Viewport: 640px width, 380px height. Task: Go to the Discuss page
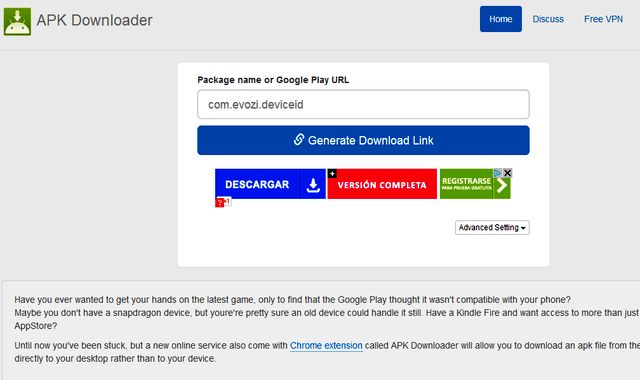(548, 19)
